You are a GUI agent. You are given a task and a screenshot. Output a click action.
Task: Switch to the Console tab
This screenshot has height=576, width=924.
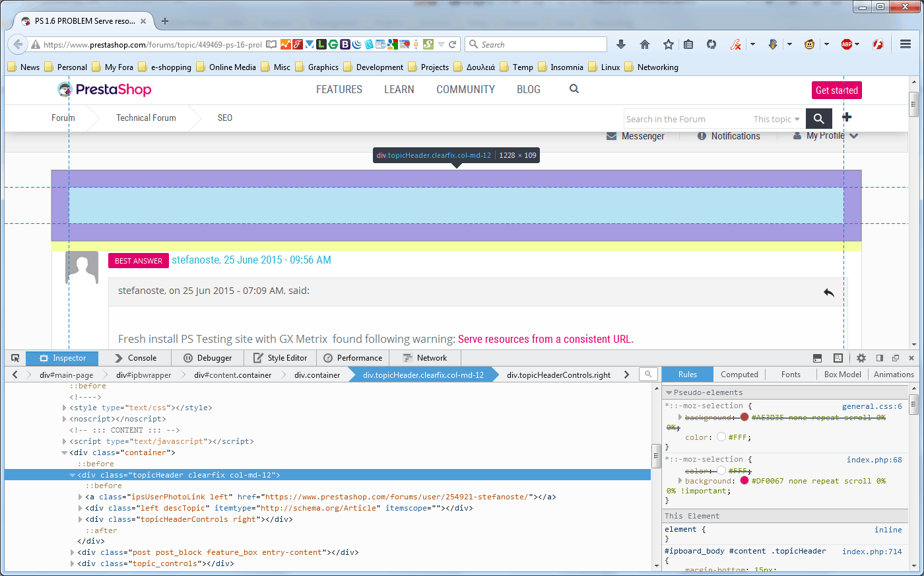[x=135, y=358]
